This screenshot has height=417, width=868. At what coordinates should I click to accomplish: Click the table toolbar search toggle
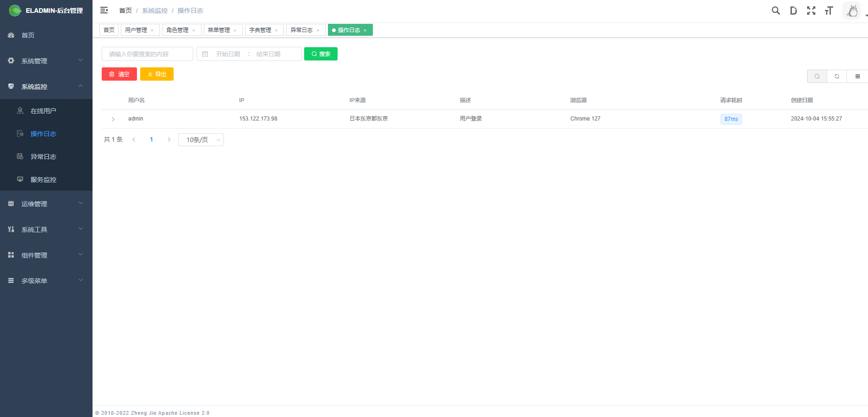pos(817,77)
